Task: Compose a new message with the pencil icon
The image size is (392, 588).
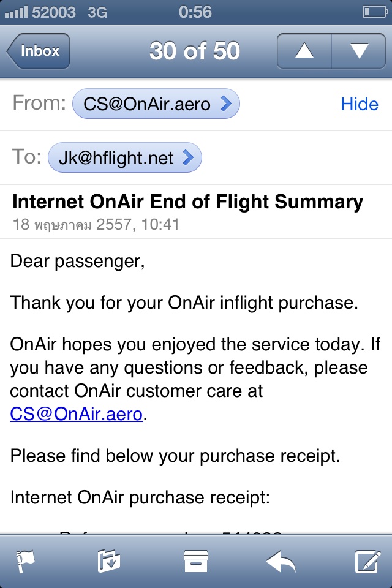Action: coord(368,561)
